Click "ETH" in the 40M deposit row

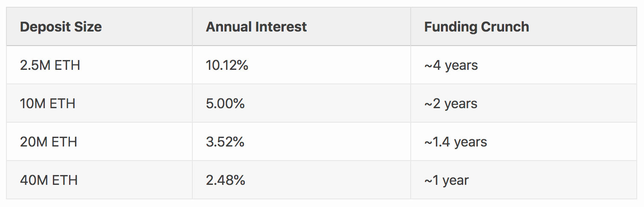point(64,180)
